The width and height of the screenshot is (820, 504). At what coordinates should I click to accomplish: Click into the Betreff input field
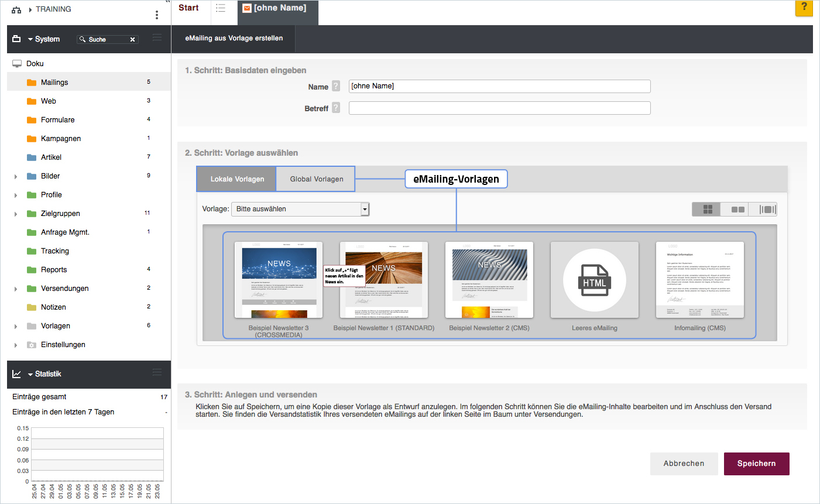pos(499,108)
